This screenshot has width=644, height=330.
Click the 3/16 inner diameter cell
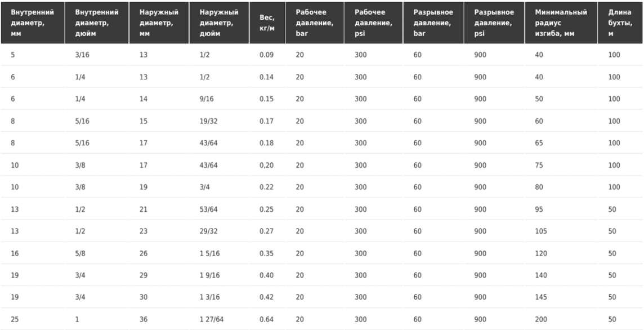[82, 55]
